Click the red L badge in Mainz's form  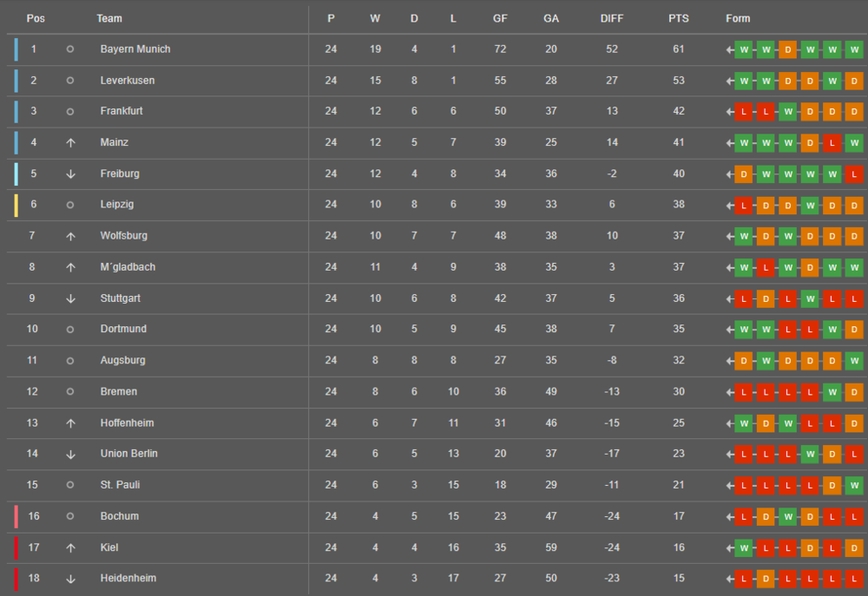click(x=832, y=143)
